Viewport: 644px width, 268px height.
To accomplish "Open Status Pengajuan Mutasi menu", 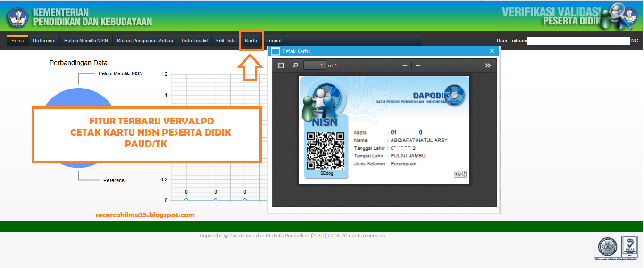I will coord(145,41).
